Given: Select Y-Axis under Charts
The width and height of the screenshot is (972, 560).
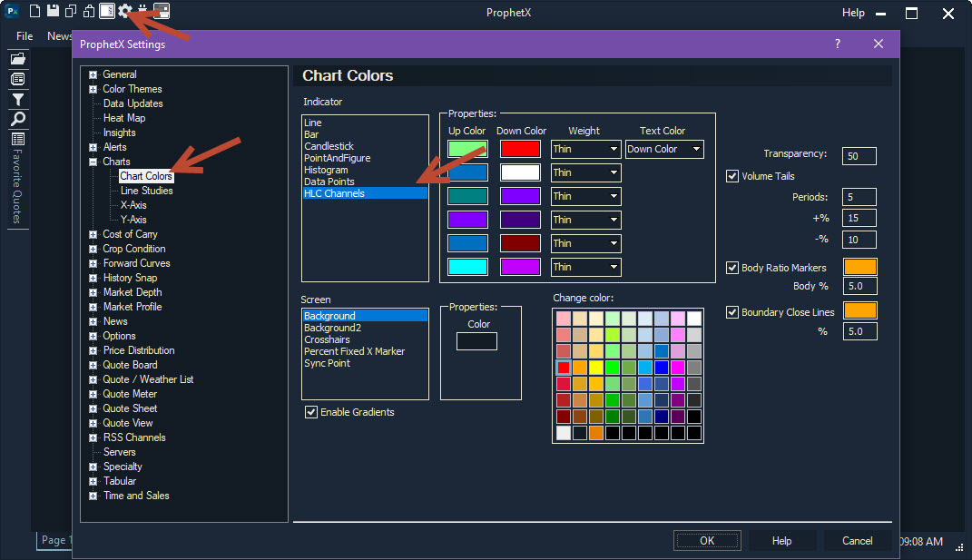Looking at the screenshot, I should pyautogui.click(x=134, y=220).
